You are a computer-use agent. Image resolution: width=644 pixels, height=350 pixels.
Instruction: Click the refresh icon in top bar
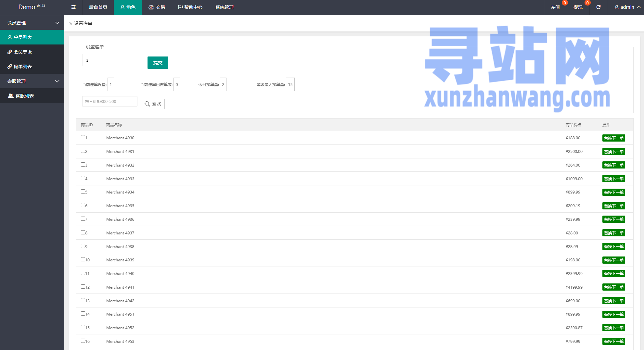coord(598,7)
